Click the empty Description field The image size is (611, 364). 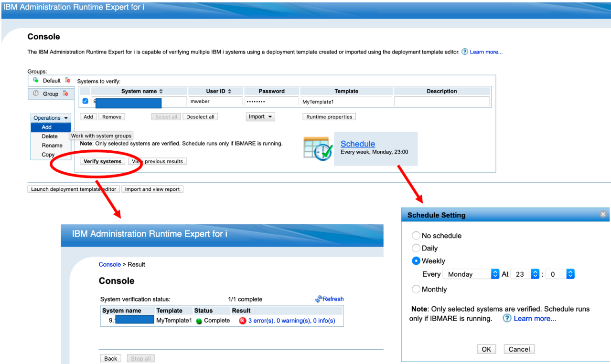pos(442,101)
